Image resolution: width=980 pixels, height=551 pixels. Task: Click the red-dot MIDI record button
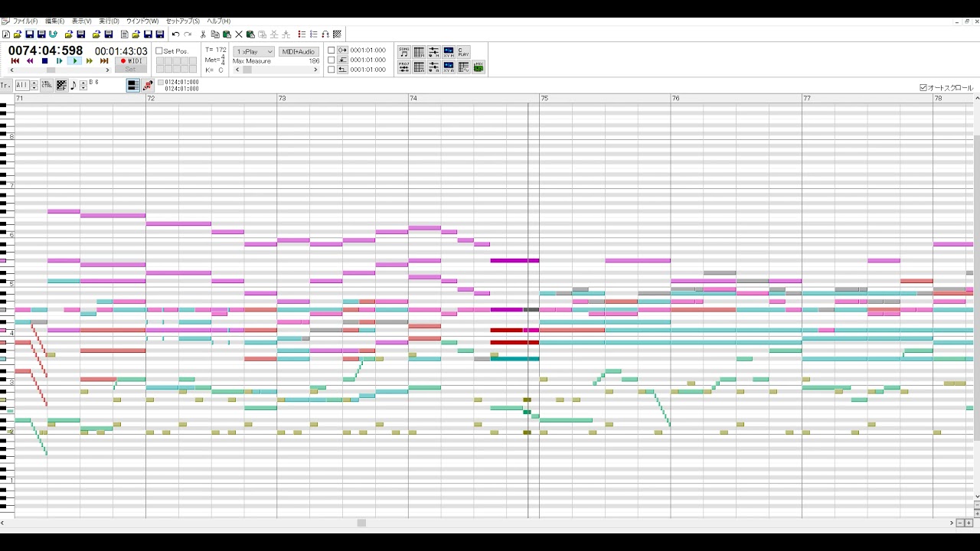(x=131, y=61)
